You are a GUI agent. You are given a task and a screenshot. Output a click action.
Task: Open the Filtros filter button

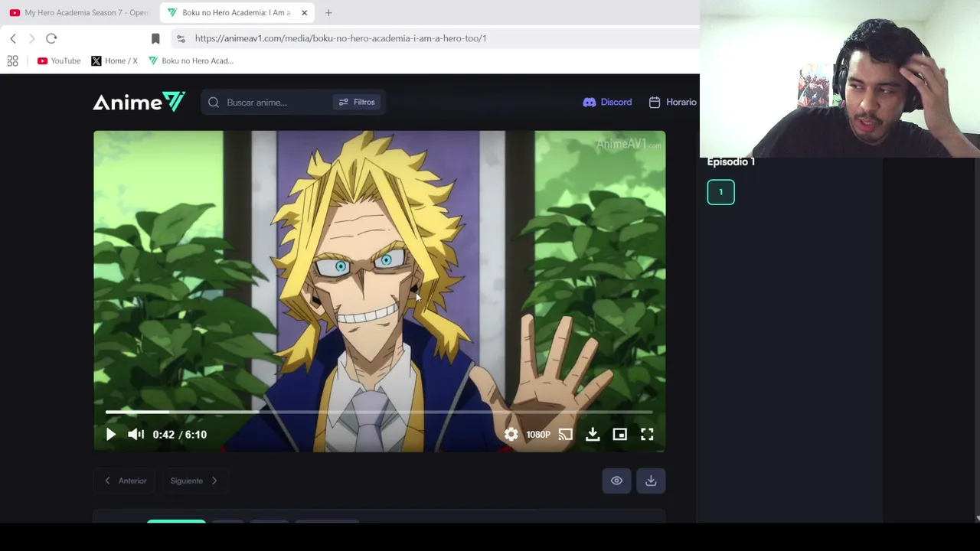click(357, 102)
